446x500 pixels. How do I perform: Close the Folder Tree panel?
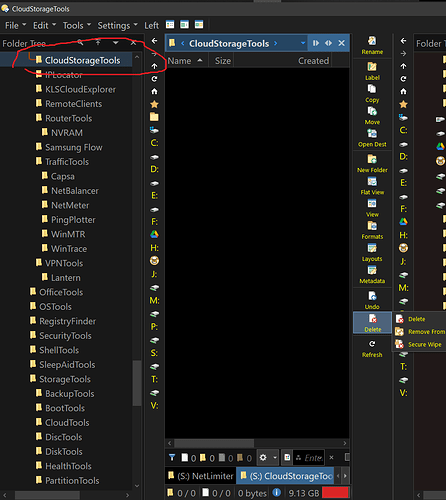(x=133, y=43)
